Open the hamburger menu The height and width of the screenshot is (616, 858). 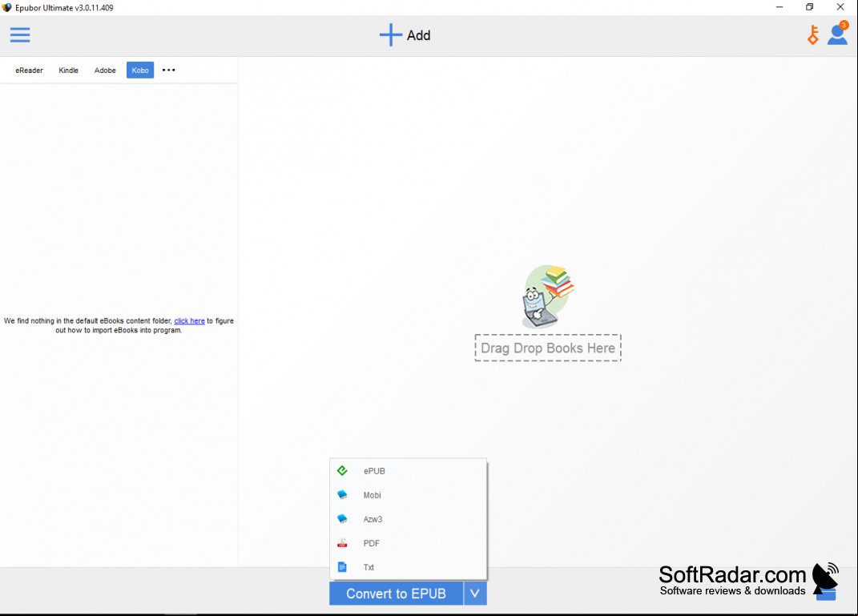[x=20, y=35]
